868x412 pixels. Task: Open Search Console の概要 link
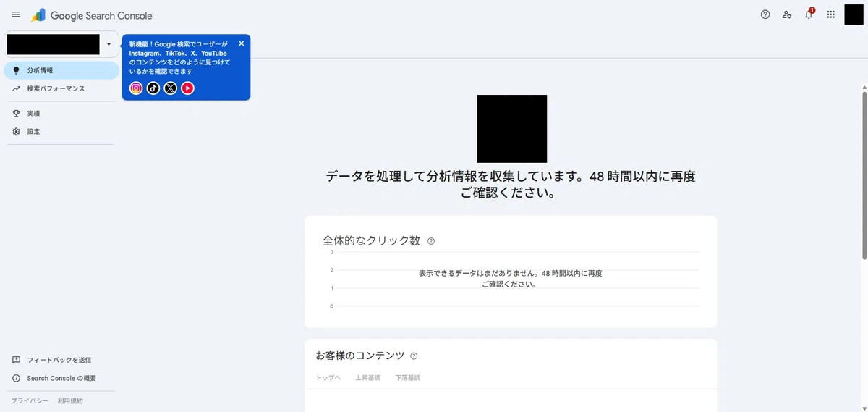pyautogui.click(x=61, y=378)
